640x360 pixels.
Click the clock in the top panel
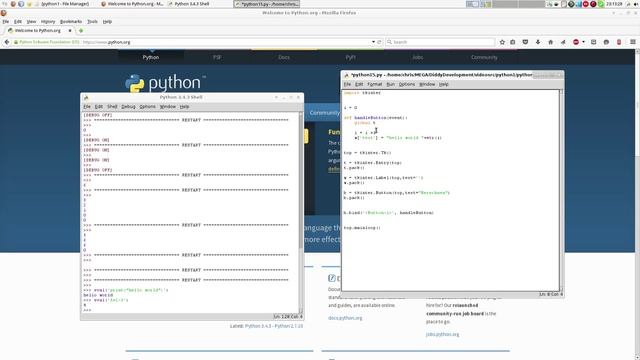click(x=614, y=4)
